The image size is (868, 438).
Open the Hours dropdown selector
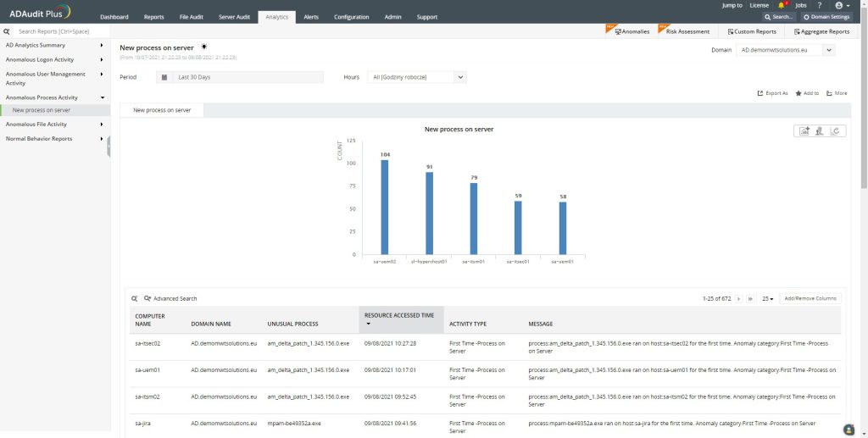417,77
